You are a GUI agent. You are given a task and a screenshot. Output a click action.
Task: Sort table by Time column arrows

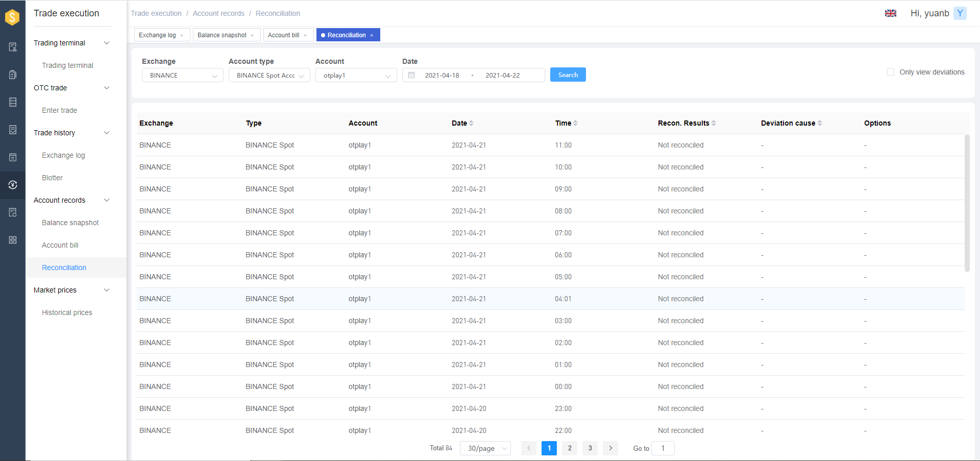tap(575, 123)
